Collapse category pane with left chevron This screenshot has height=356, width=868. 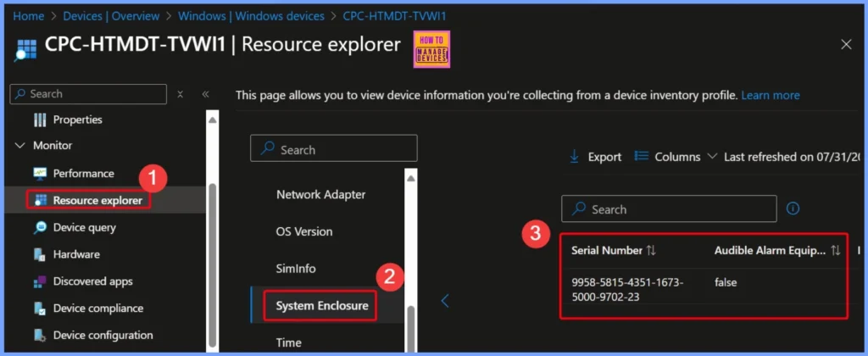point(444,301)
